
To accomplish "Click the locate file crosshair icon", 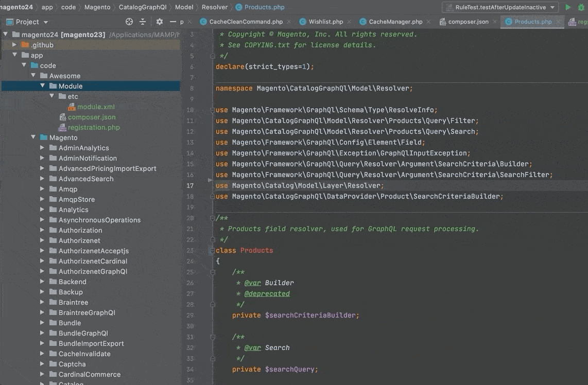I will point(129,22).
